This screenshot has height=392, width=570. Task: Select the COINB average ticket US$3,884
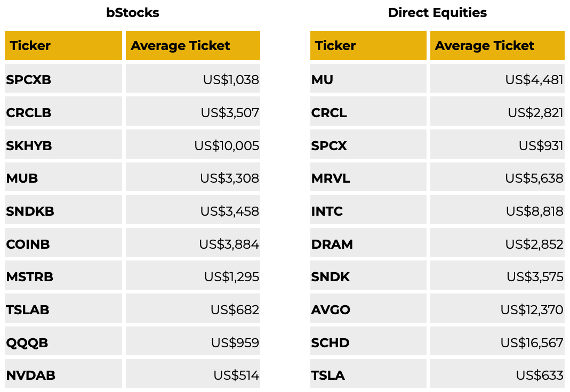(x=193, y=242)
